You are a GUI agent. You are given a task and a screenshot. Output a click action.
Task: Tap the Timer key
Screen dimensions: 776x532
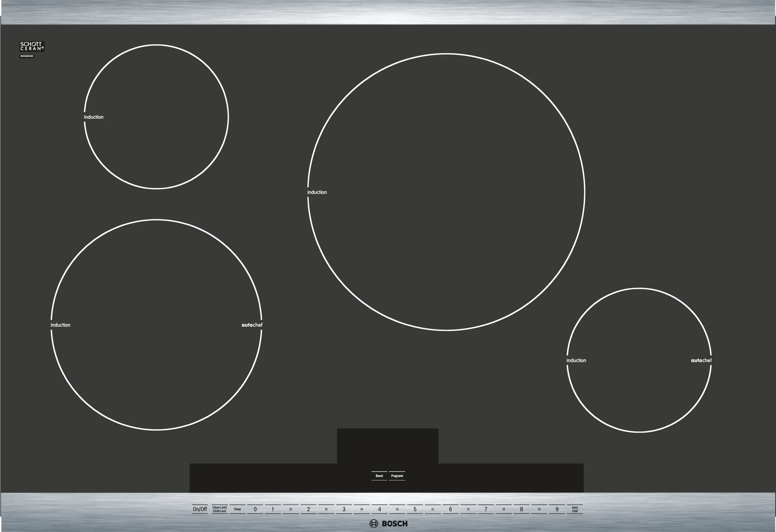[237, 509]
